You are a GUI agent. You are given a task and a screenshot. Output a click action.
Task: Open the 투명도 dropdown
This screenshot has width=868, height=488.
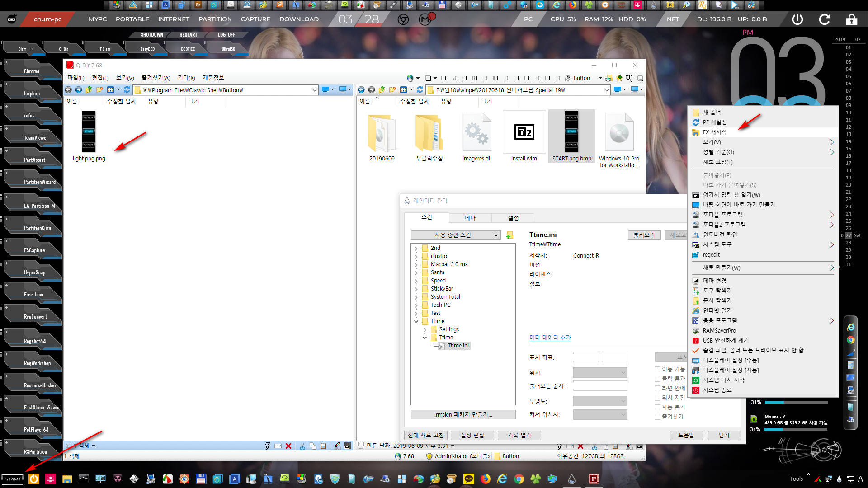(x=600, y=401)
